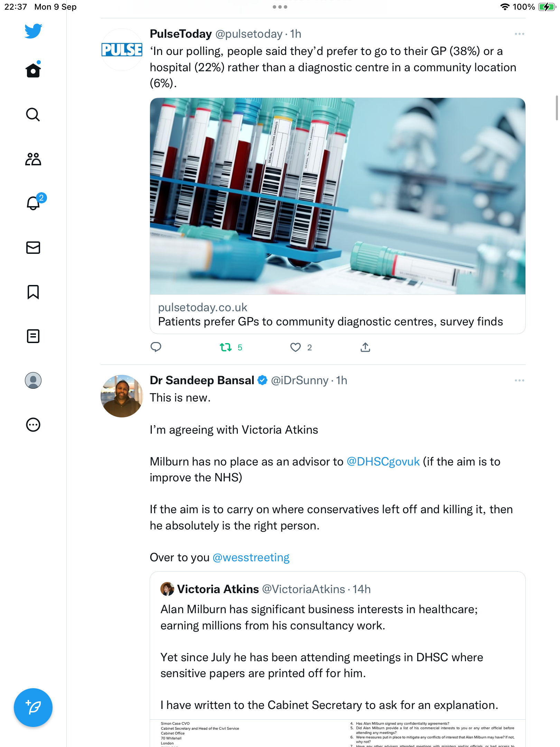Click the @pulsetoday handle

(249, 34)
